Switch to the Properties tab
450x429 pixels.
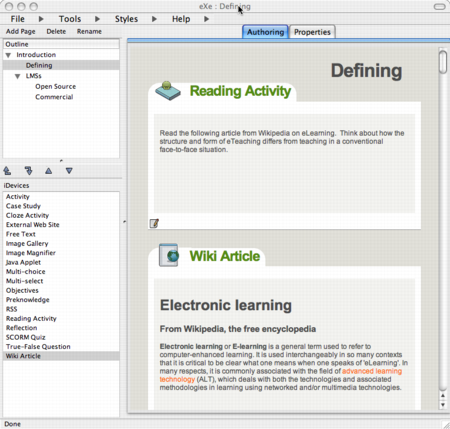click(x=312, y=32)
